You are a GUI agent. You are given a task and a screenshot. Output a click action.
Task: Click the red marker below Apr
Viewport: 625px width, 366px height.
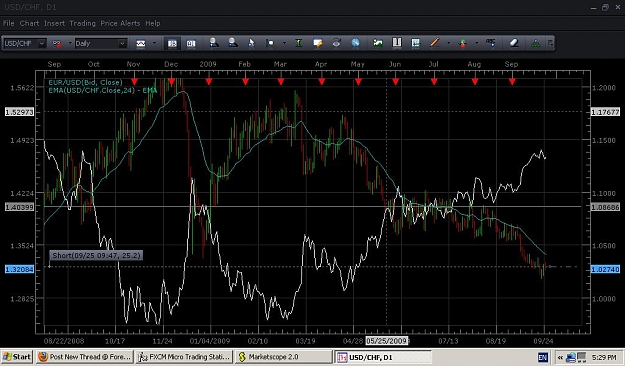pos(322,82)
